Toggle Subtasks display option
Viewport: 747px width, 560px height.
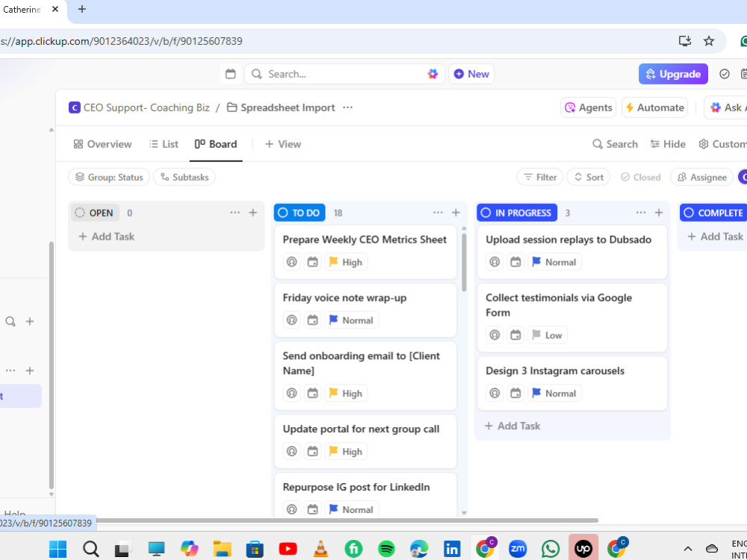[x=185, y=177]
